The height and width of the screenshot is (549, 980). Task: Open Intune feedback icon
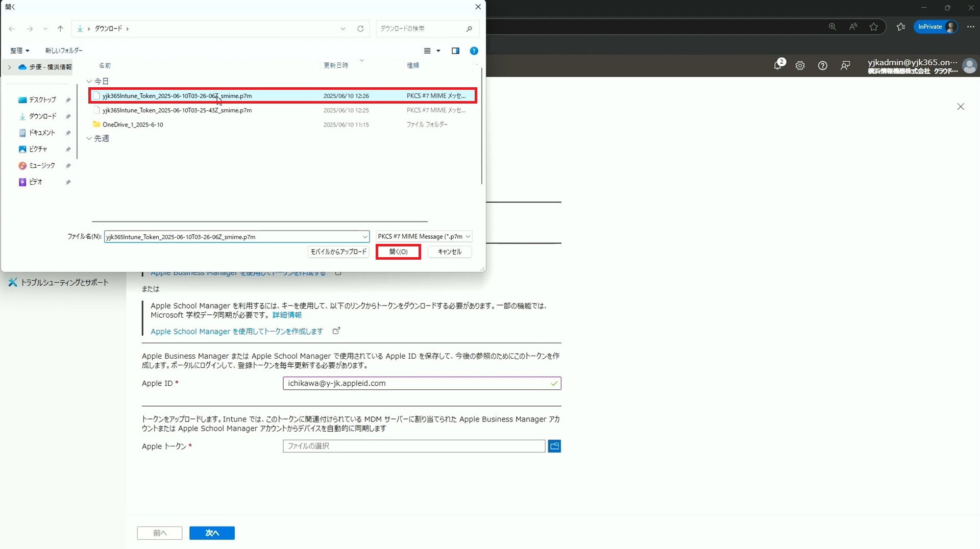click(845, 66)
